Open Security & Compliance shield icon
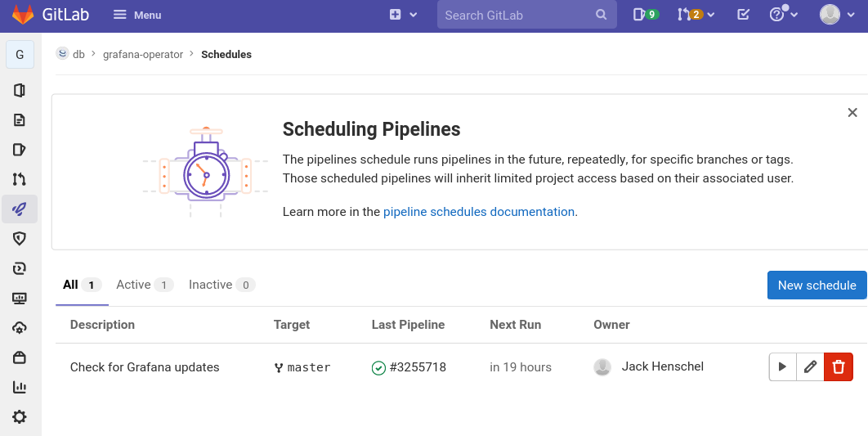The height and width of the screenshot is (436, 868). [20, 239]
